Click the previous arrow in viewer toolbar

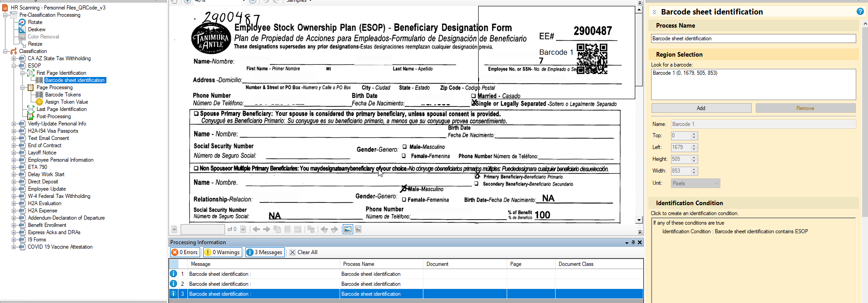click(256, 230)
